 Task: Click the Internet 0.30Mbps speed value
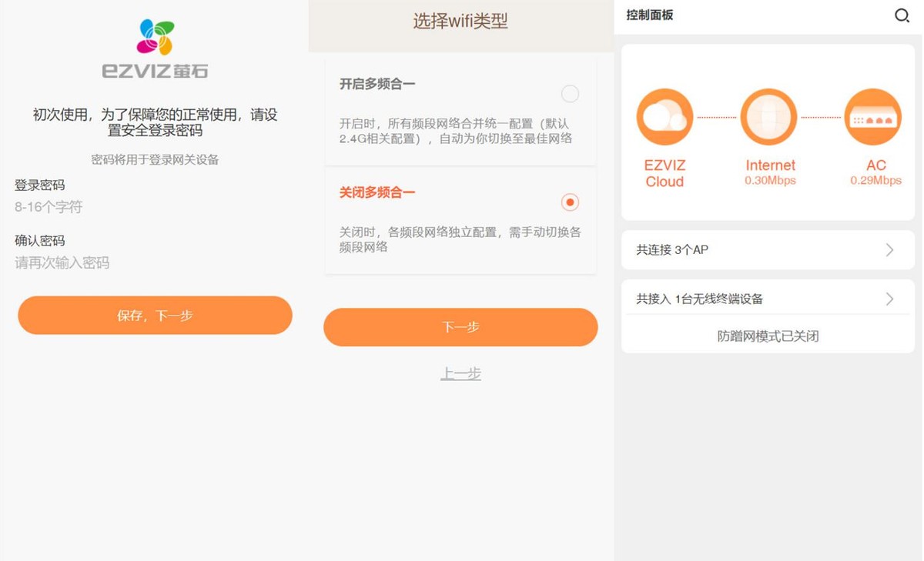(770, 181)
